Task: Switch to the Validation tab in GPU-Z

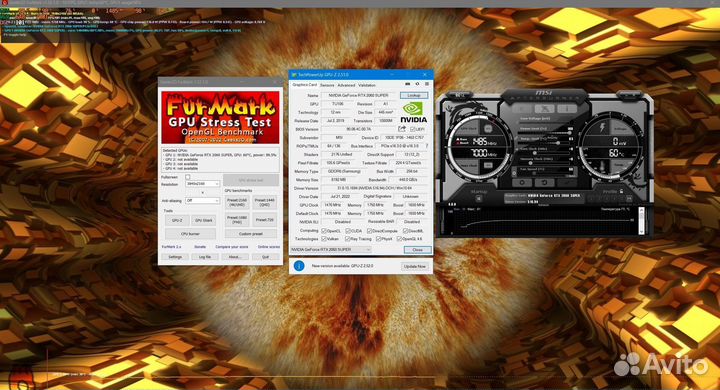Action: [367, 85]
